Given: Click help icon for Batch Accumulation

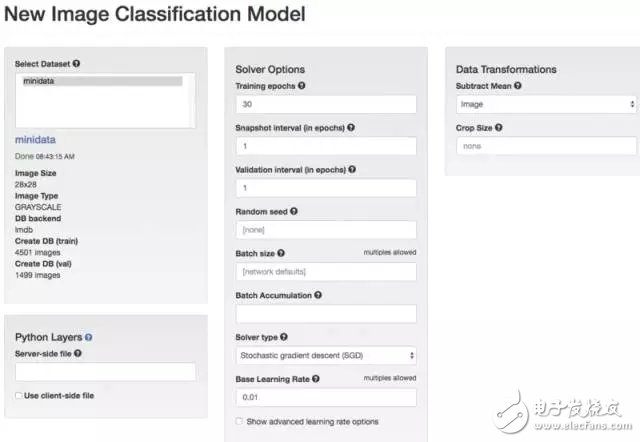Looking at the screenshot, I should tap(319, 296).
